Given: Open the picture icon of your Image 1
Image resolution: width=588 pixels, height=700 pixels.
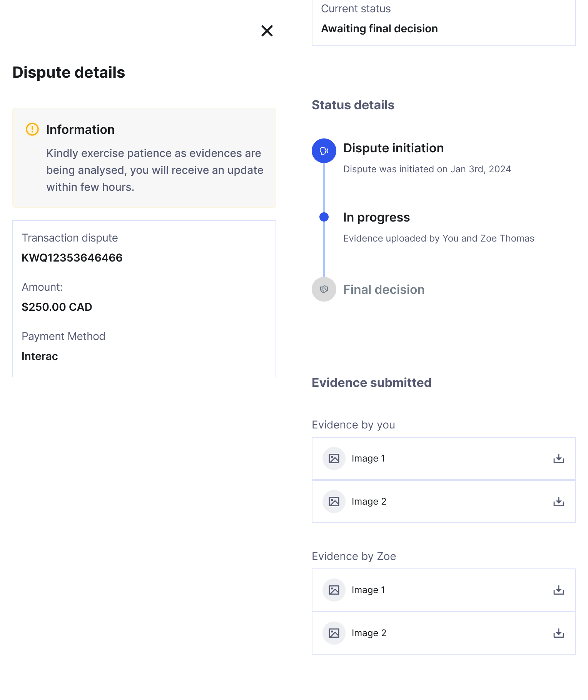Looking at the screenshot, I should coord(334,458).
